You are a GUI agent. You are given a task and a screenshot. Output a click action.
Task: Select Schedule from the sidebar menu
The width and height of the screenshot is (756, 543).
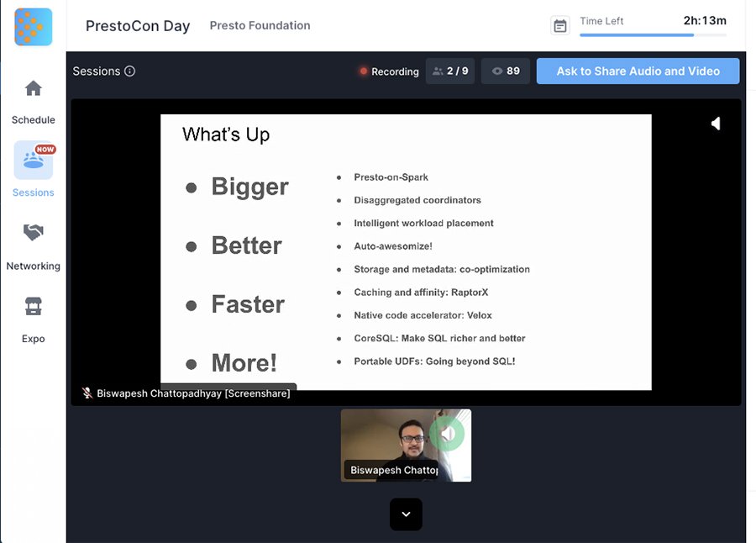pos(33,119)
